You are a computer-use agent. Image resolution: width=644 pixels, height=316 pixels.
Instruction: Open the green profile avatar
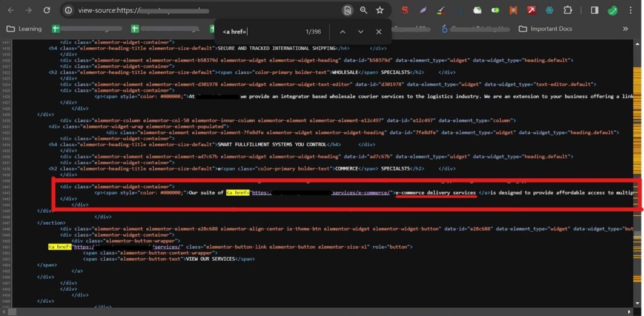(x=613, y=10)
